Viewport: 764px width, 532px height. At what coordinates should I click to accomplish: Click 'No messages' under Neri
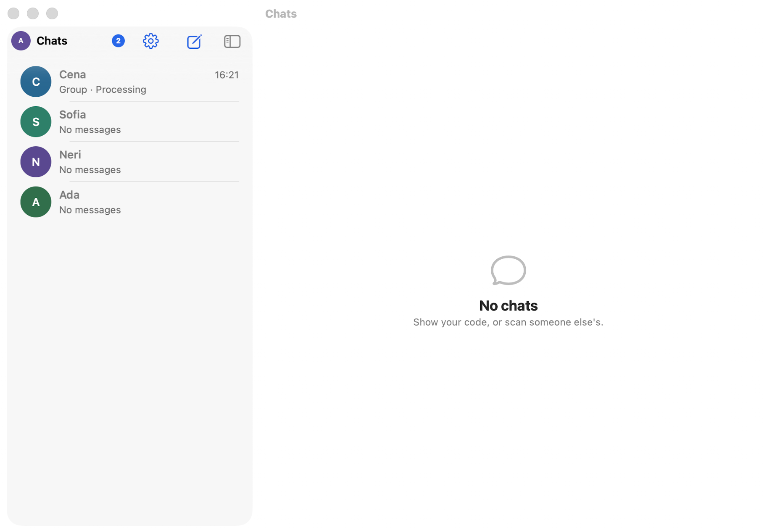pos(90,170)
